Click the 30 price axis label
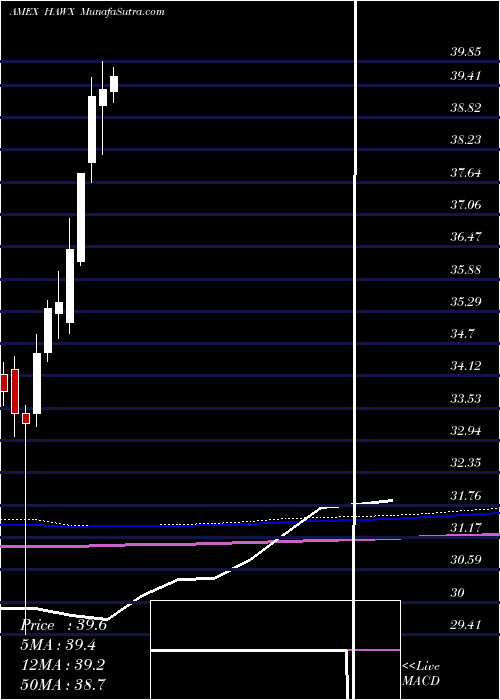This screenshot has width=500, height=700. [458, 592]
